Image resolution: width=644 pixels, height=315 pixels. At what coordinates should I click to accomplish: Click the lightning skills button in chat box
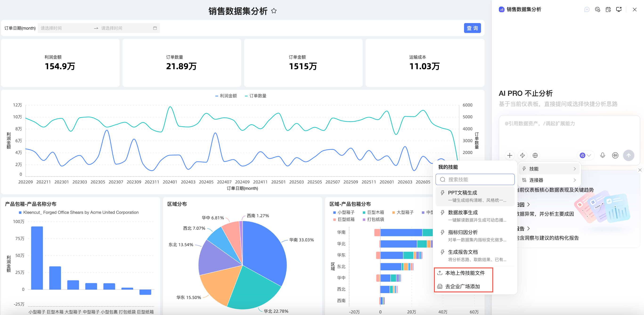(522, 155)
